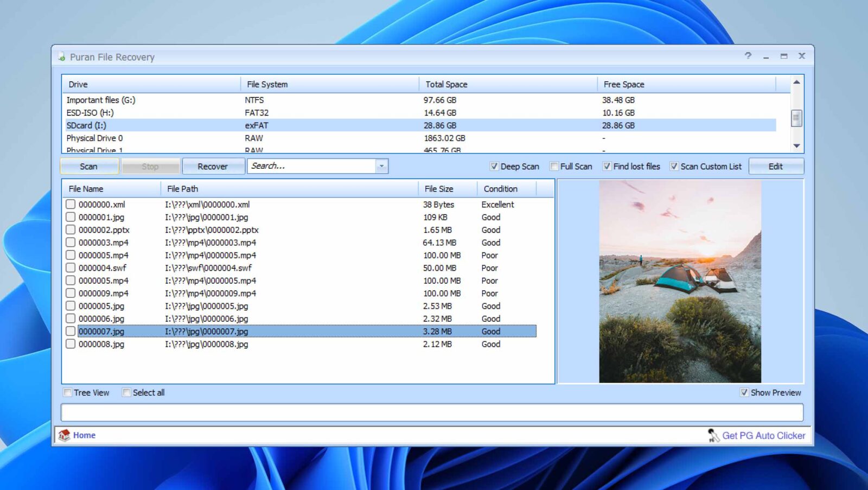Hide preview by unchecking Show Preview
868x490 pixels.
(x=744, y=392)
